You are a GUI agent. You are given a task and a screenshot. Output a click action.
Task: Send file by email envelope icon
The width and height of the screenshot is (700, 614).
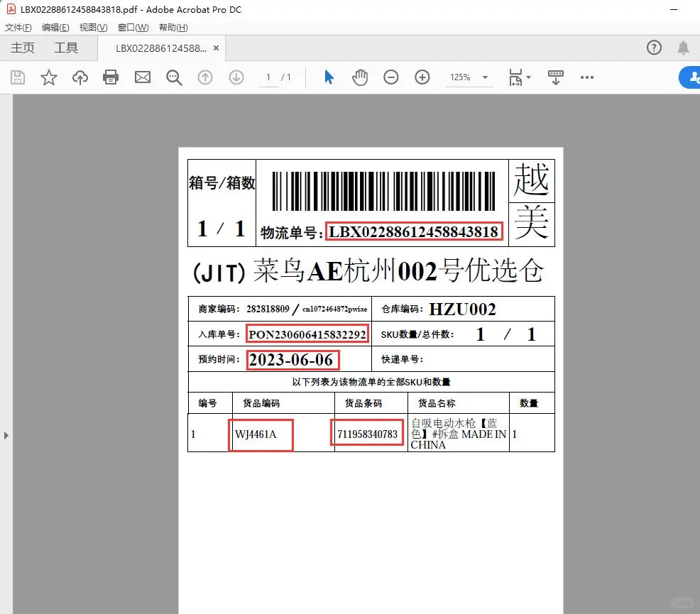click(143, 77)
